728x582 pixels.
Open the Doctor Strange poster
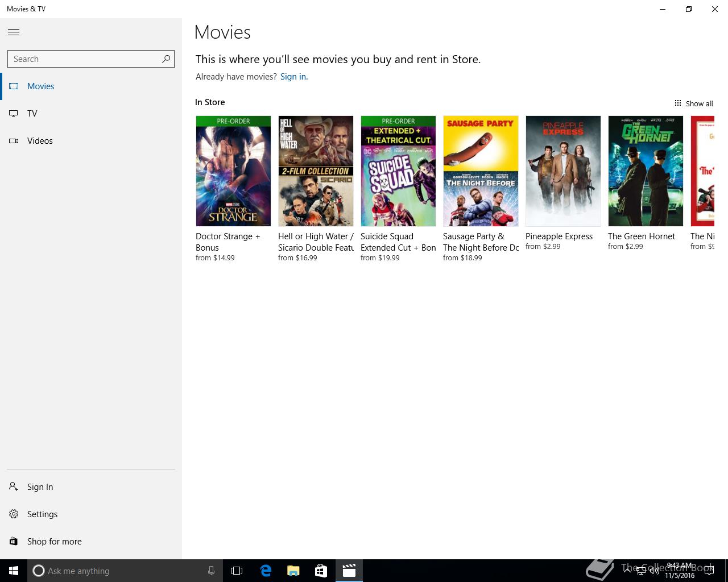tap(233, 171)
